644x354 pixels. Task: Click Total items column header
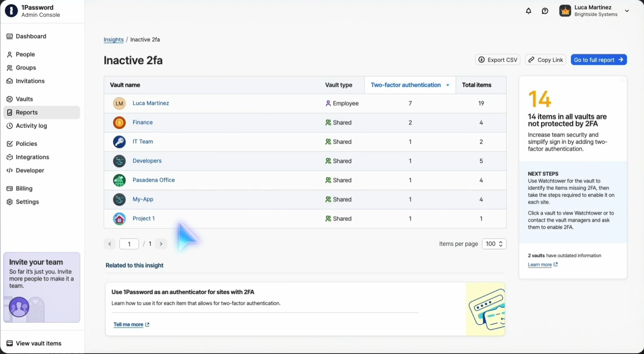pyautogui.click(x=476, y=85)
